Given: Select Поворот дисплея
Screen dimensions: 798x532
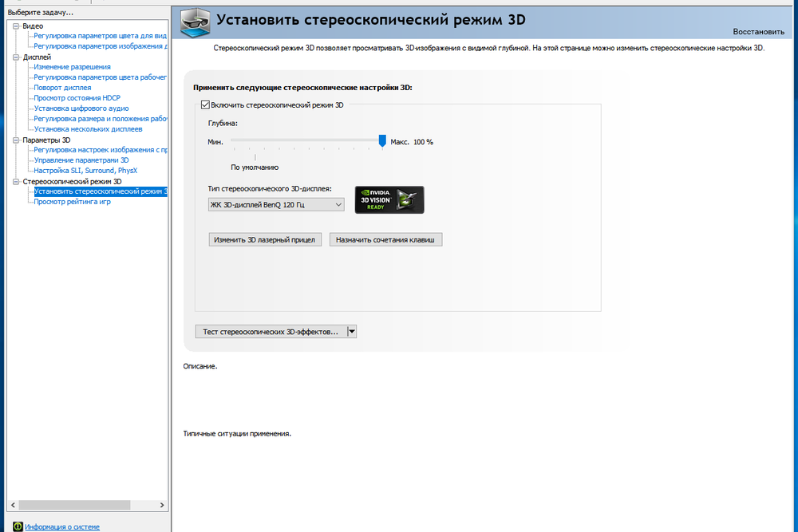Looking at the screenshot, I should click(x=62, y=88).
